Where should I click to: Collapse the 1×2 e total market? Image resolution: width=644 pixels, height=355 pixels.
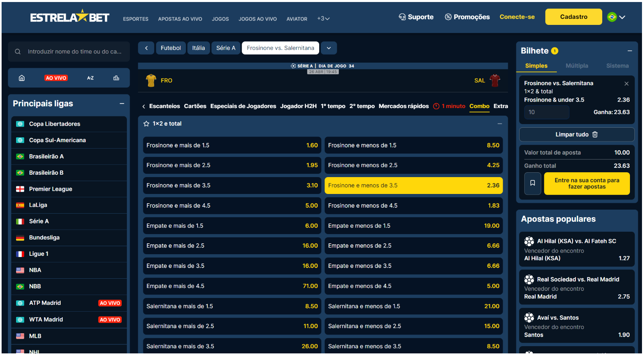point(500,124)
